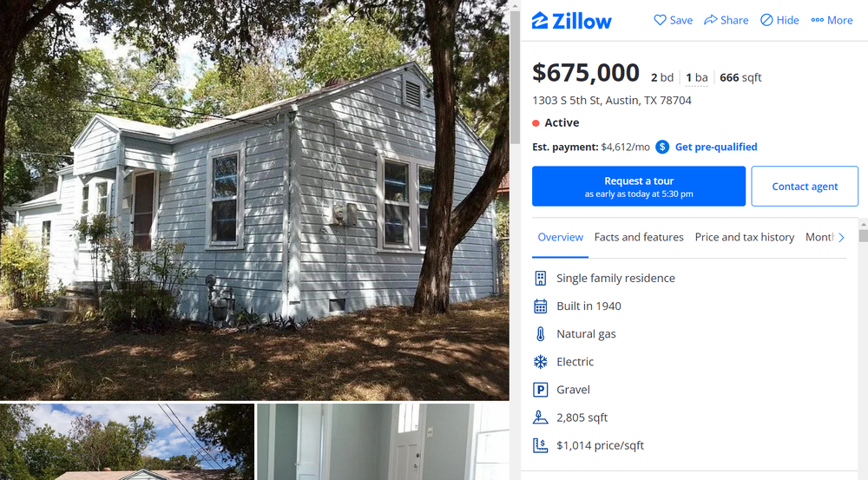
Task: Switch to the Facts and features tab
Action: coord(639,237)
